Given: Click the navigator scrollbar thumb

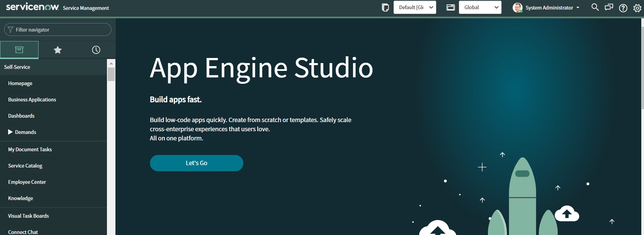Looking at the screenshot, I should pyautogui.click(x=111, y=74).
